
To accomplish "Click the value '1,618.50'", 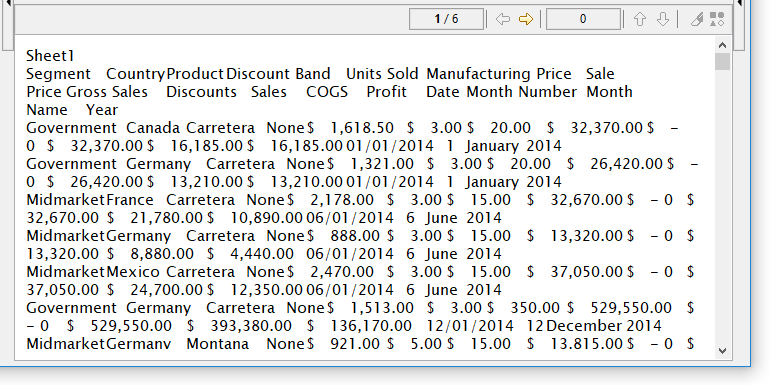I will tap(362, 128).
